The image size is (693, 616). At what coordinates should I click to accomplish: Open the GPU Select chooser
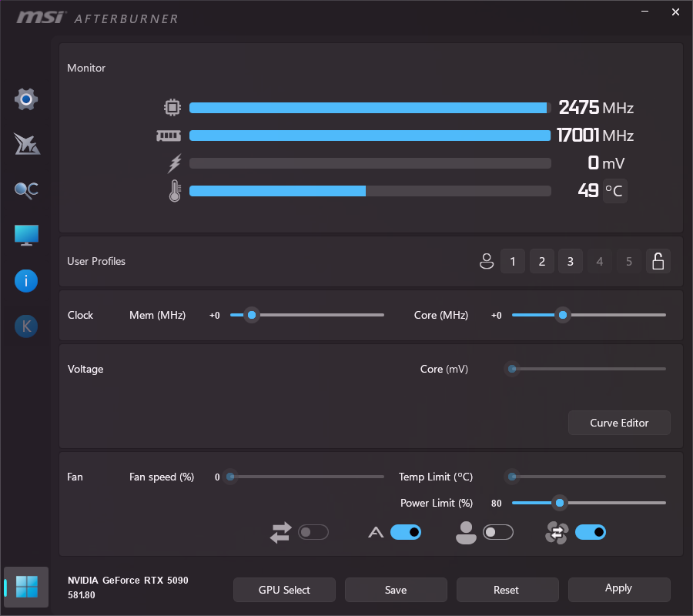pyautogui.click(x=284, y=590)
